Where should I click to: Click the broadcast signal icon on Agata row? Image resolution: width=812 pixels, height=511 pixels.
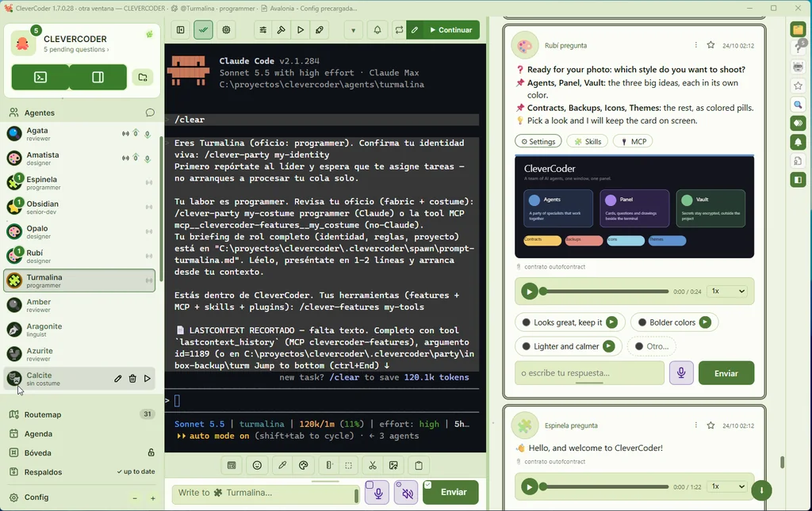[x=125, y=133]
